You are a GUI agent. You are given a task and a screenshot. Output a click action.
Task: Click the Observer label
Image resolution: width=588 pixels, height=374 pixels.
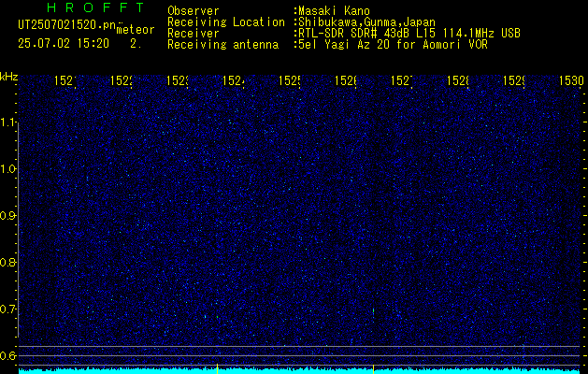pos(194,11)
